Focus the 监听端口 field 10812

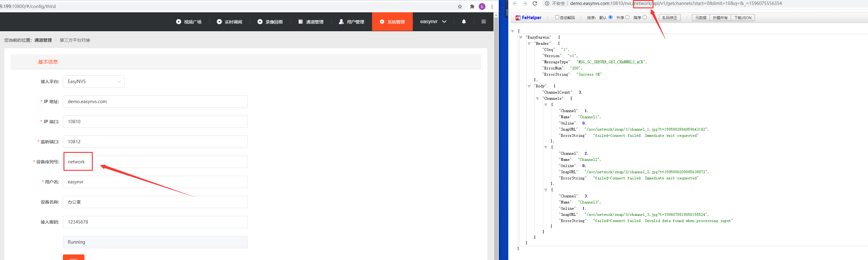tap(155, 142)
